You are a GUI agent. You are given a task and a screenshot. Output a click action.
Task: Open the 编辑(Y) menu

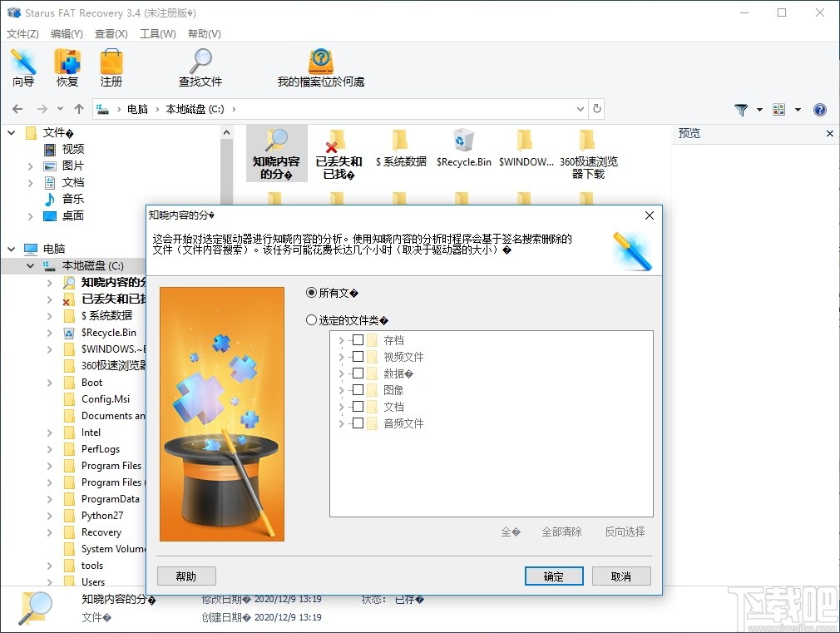pyautogui.click(x=67, y=34)
